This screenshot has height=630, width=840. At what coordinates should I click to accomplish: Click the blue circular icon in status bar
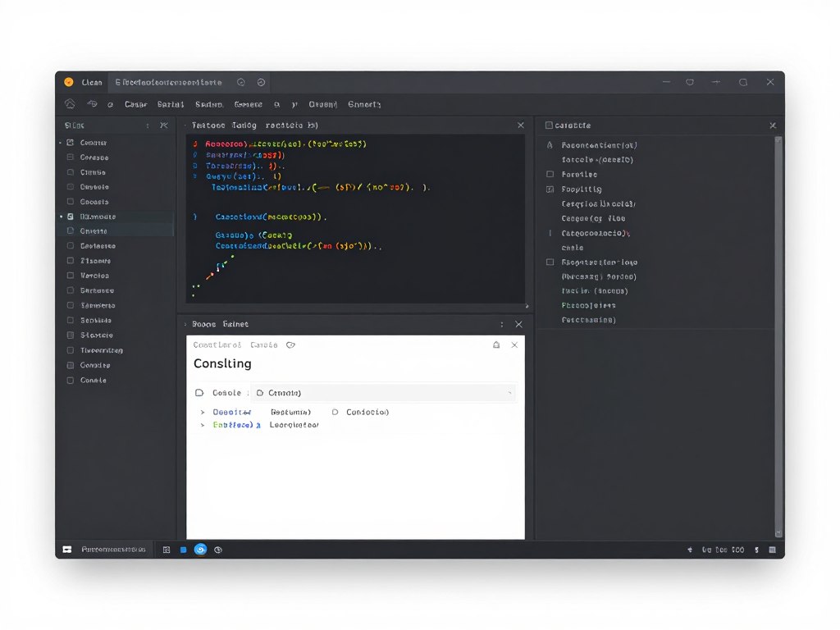tap(200, 550)
